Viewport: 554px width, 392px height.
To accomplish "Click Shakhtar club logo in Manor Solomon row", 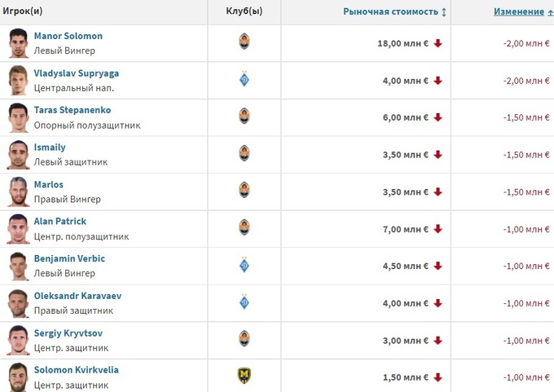I will (x=243, y=42).
